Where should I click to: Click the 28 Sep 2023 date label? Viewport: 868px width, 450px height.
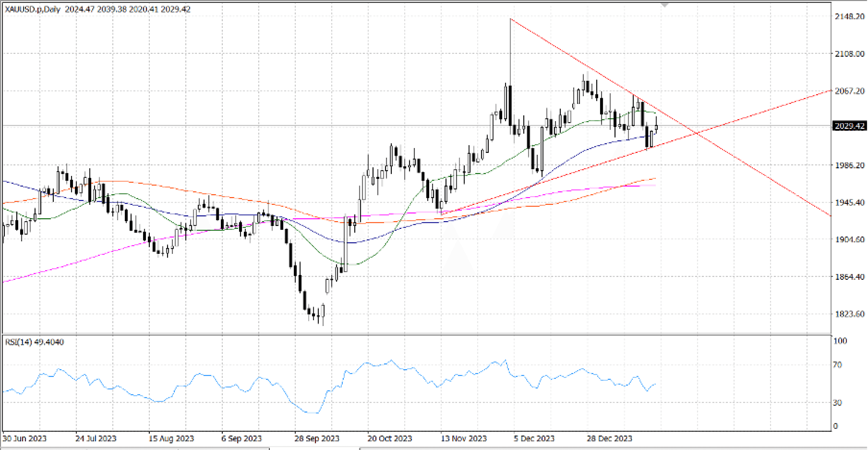coord(317,439)
